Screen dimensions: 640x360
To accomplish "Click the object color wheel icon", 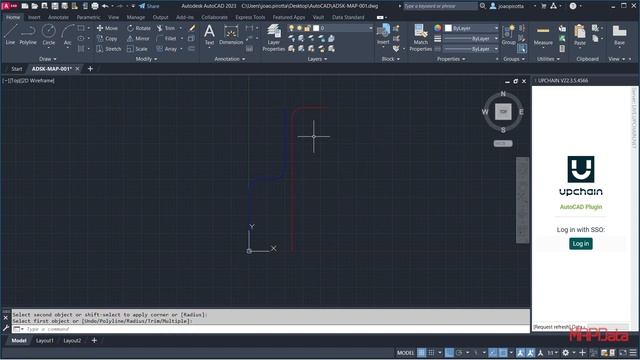I will point(438,28).
